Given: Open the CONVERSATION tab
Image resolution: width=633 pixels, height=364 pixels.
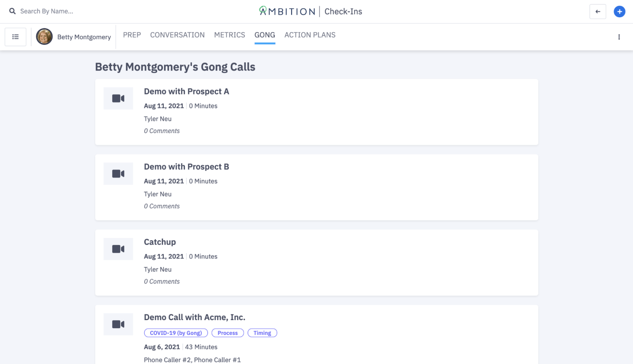Looking at the screenshot, I should (177, 35).
